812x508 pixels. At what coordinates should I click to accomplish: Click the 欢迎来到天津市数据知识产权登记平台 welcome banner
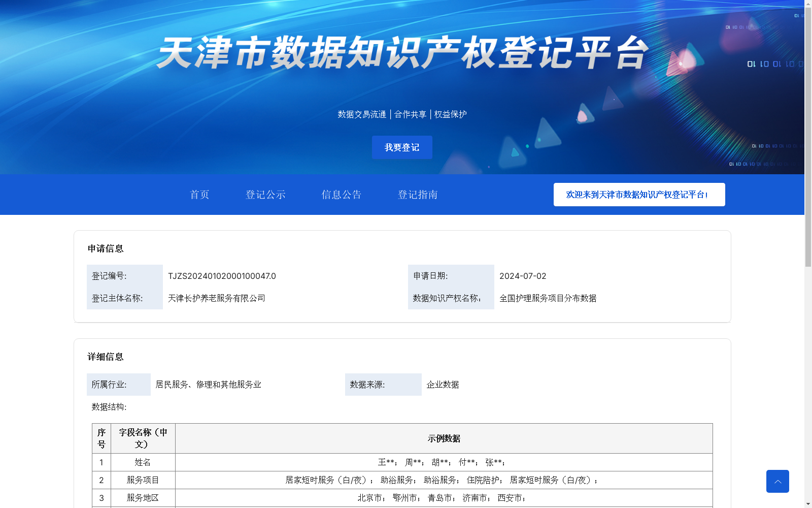point(639,195)
